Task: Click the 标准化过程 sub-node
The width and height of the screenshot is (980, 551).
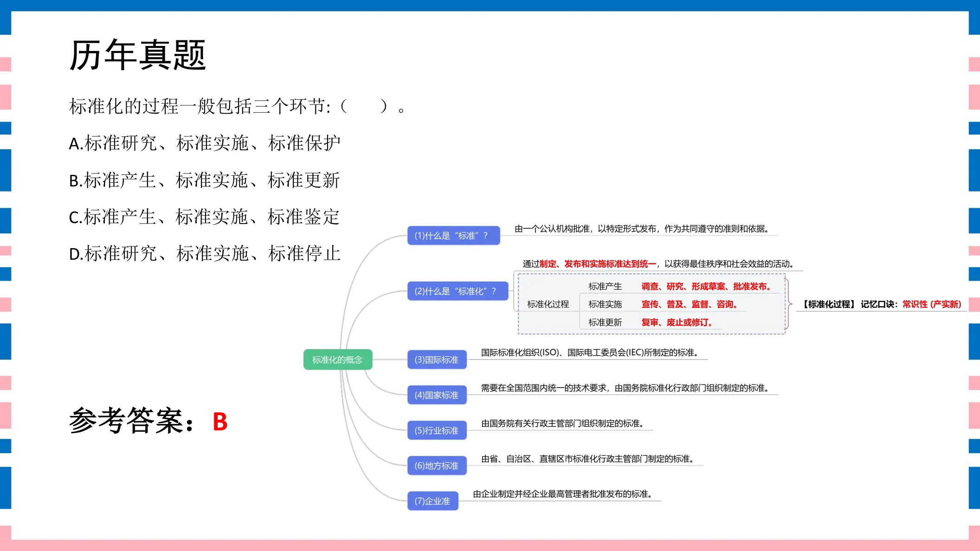Action: click(548, 304)
